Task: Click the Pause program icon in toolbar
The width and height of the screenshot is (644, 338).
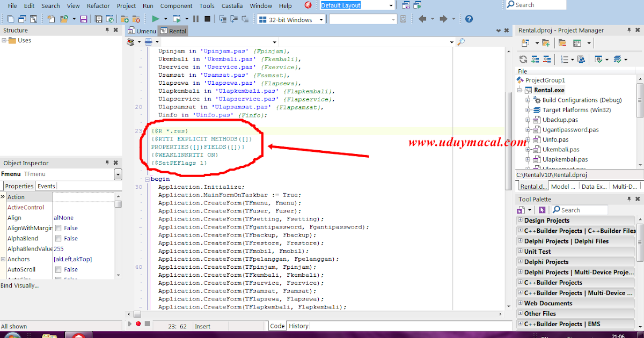Action: [195, 19]
